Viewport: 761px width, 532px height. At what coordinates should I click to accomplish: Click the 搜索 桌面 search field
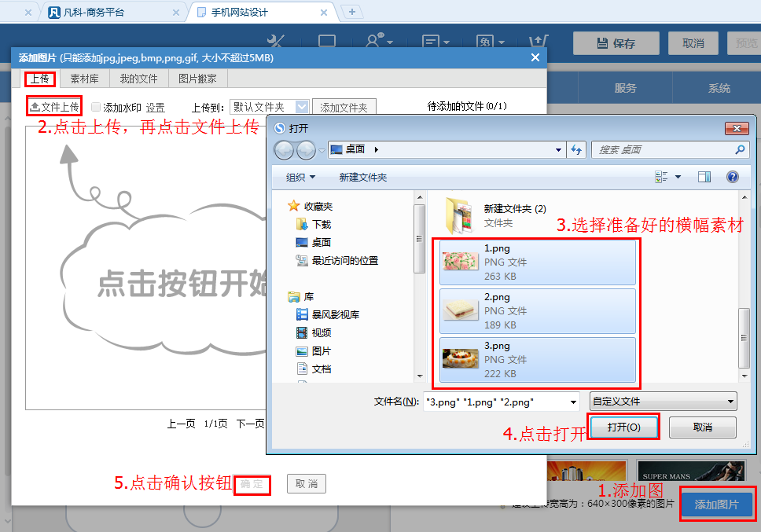tap(670, 150)
